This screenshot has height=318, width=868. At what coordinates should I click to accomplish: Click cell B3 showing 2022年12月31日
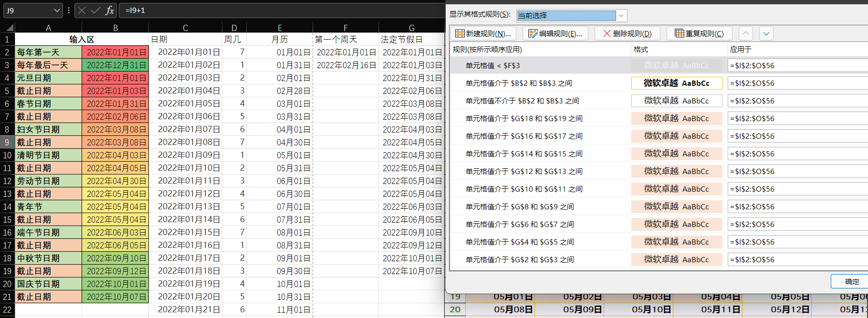[115, 65]
